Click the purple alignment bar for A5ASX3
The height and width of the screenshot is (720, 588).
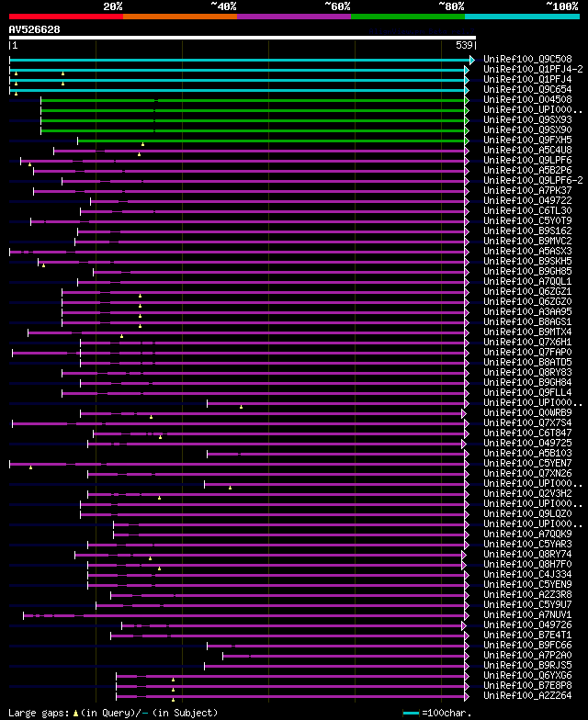tap(237, 252)
